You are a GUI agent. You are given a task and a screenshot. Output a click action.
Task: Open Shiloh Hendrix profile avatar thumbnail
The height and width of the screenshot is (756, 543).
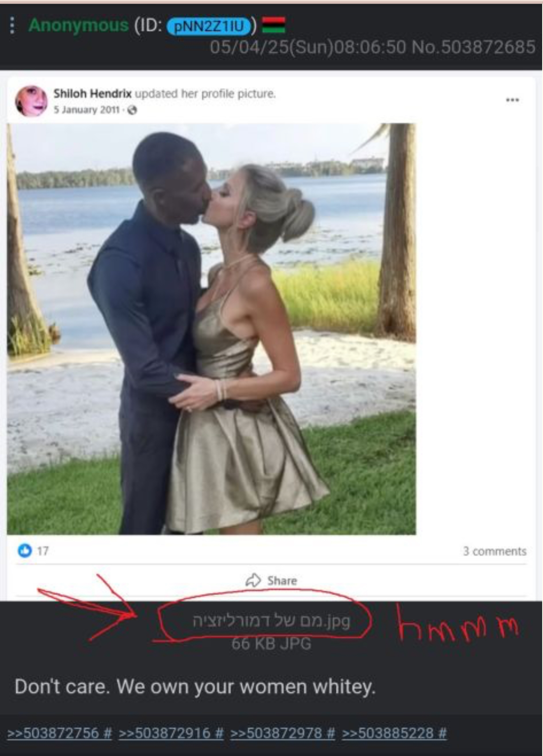31,101
